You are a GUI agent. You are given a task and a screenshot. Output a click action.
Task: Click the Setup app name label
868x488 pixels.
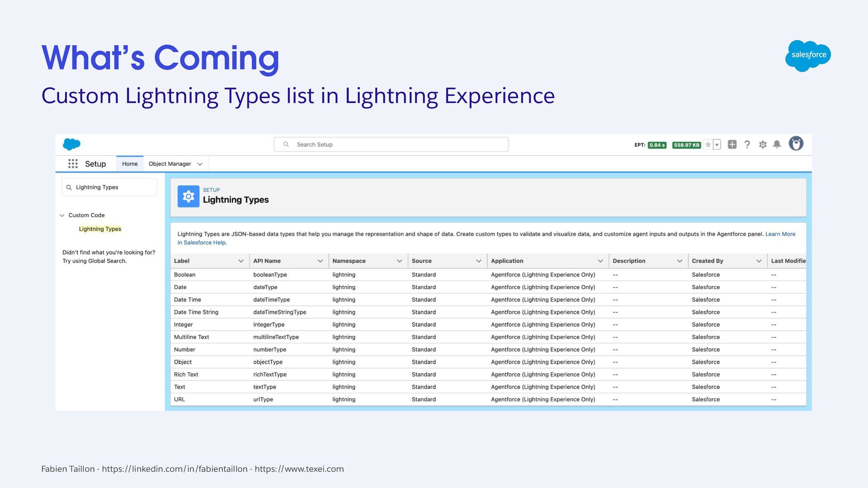95,164
